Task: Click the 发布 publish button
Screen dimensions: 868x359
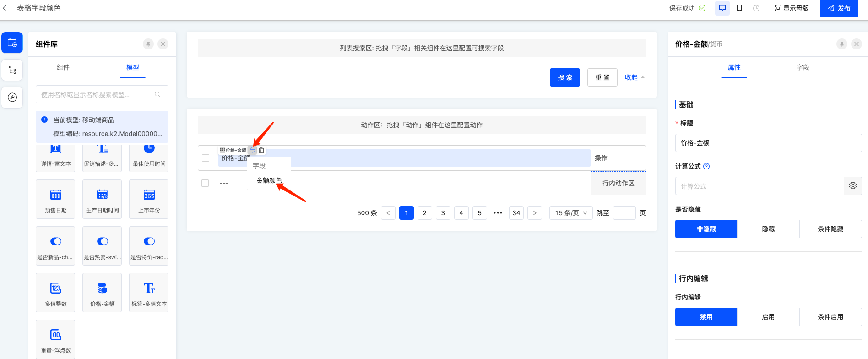Action: point(839,8)
